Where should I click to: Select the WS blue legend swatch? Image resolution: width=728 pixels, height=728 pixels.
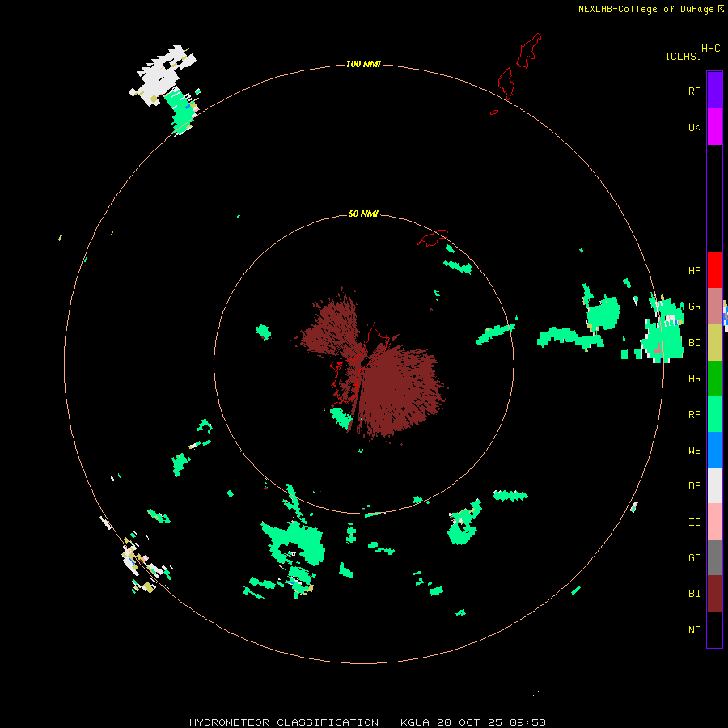(714, 450)
